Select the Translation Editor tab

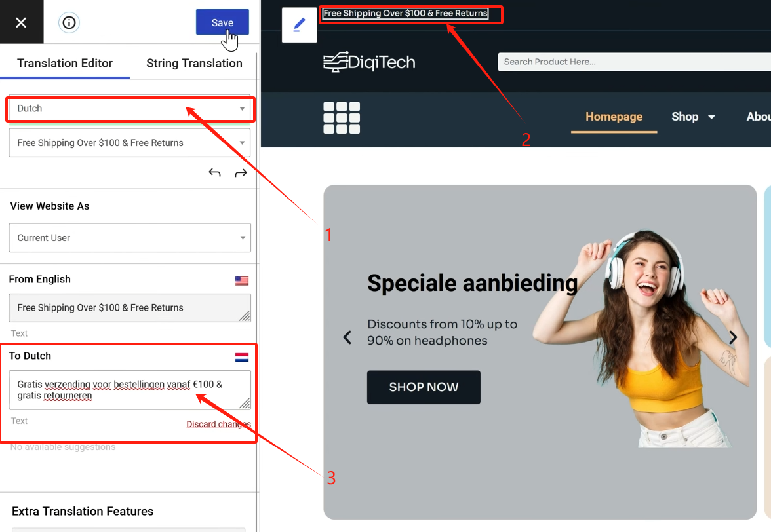pos(65,64)
